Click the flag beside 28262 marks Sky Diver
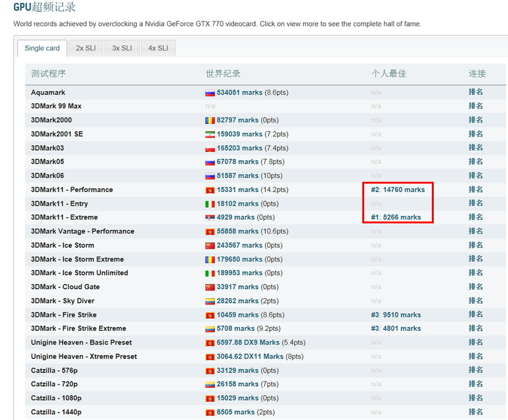Viewport: 508px width, 420px height. (210, 301)
